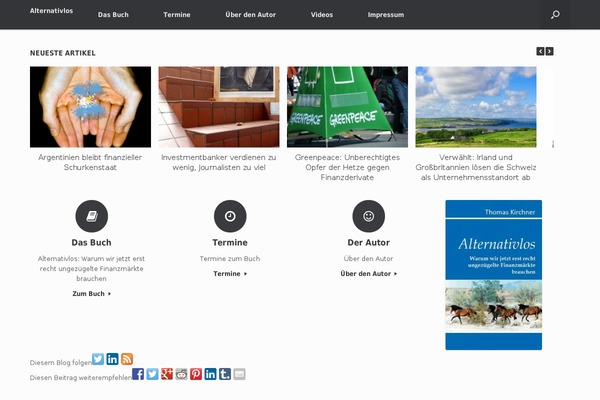600x400 pixels.
Task: Share this post on Twitter
Action: pyautogui.click(x=152, y=374)
